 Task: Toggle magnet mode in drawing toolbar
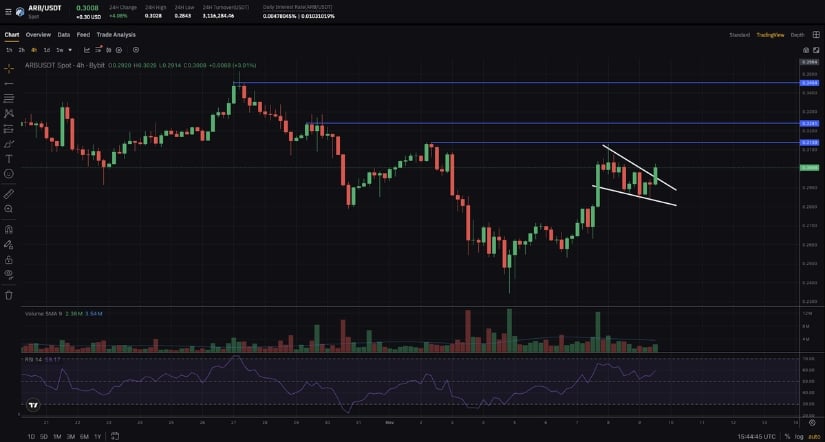coord(9,229)
